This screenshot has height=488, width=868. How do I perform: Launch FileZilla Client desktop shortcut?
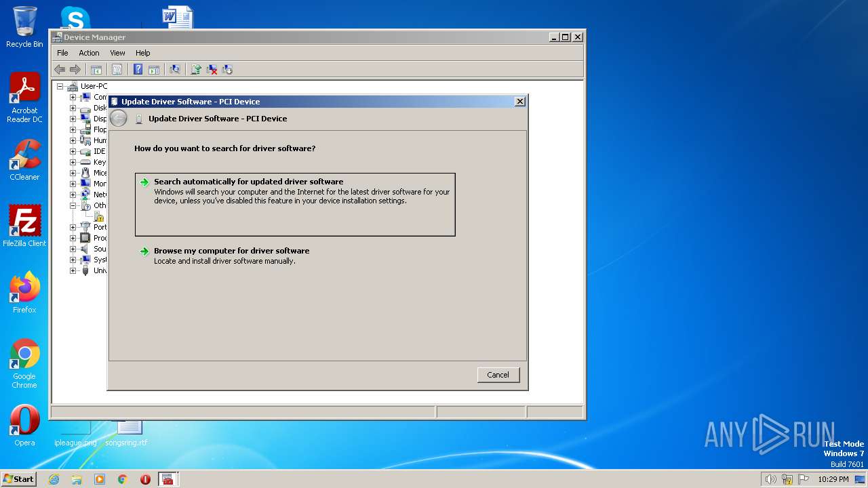24,226
